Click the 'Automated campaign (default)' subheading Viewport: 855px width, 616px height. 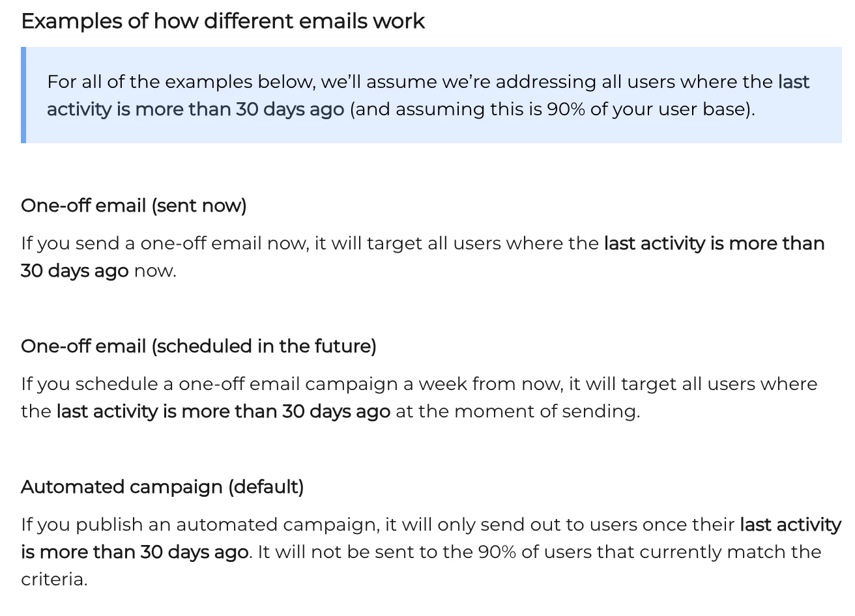(162, 486)
